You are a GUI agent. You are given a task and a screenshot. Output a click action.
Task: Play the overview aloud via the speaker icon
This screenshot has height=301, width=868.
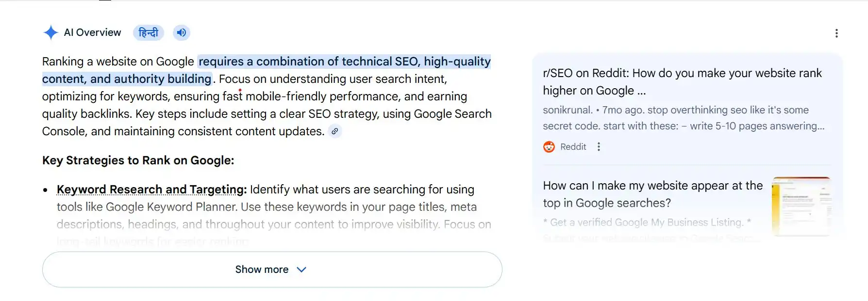(181, 32)
